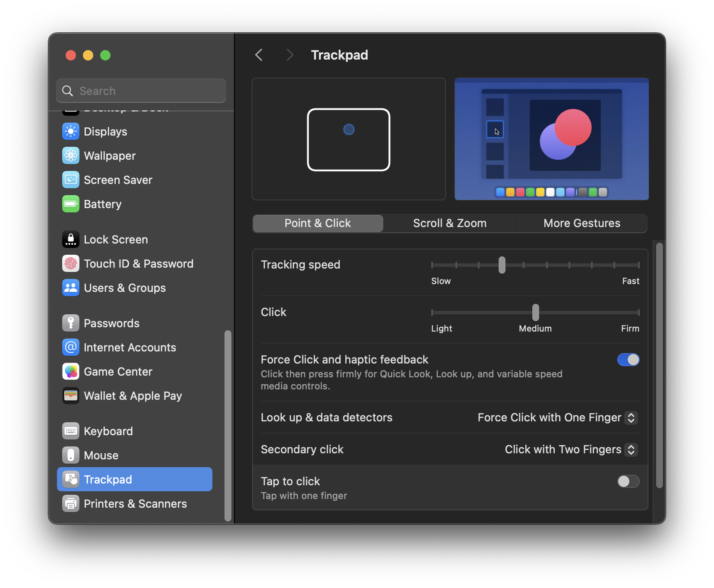Select Displays label in sidebar
Viewport: 714px width, 588px height.
(105, 132)
